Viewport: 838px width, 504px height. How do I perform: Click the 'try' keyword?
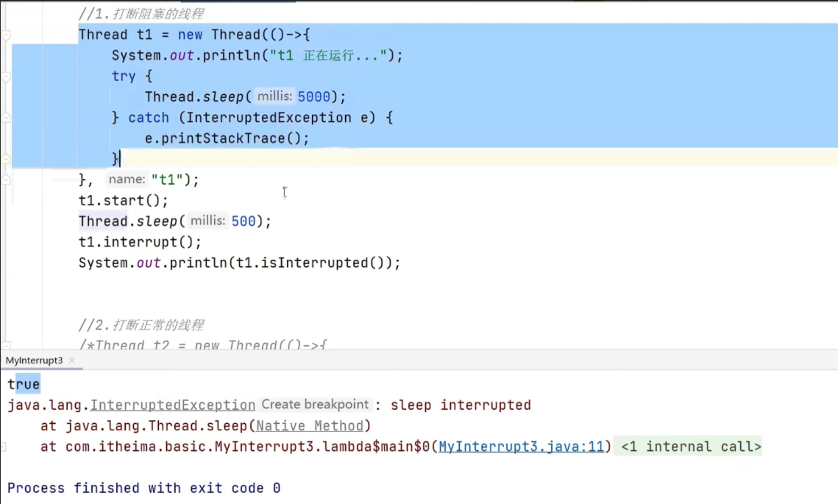(x=124, y=77)
